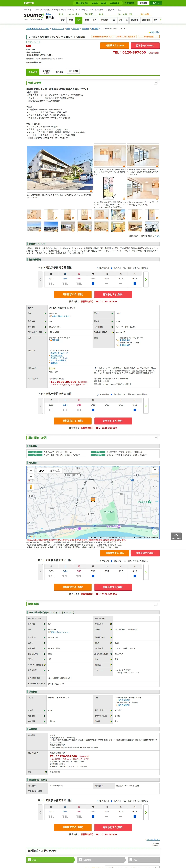Click the Google logo on the map
Viewport: 186px width, 868px height.
pos(32,537)
